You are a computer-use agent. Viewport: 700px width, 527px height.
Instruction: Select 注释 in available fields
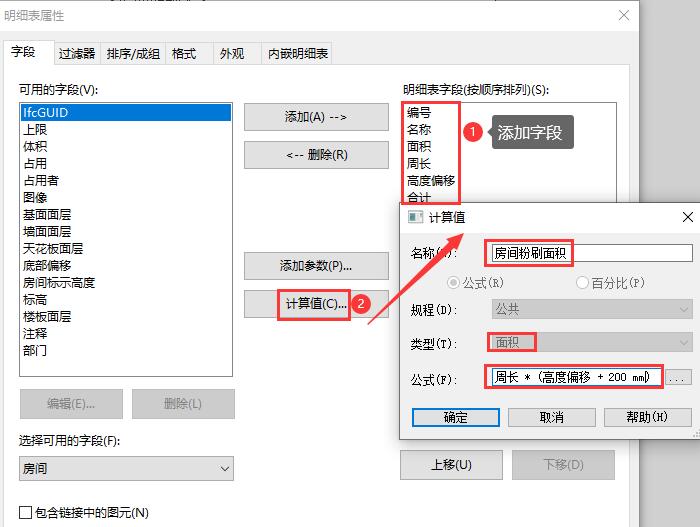click(126, 334)
